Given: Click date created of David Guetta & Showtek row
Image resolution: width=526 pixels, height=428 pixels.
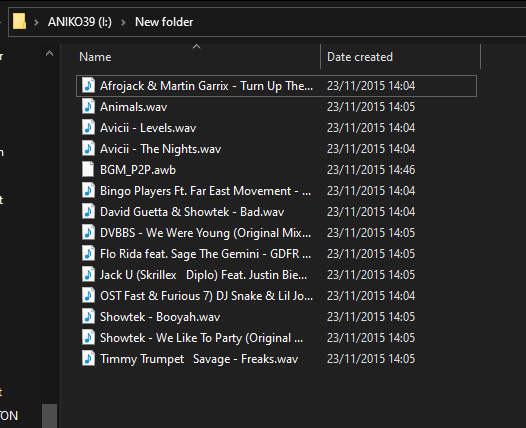Looking at the screenshot, I should (371, 212).
